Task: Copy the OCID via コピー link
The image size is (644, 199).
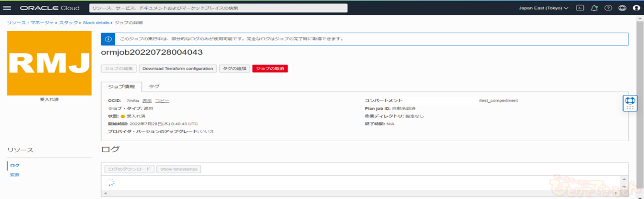Action: point(162,101)
